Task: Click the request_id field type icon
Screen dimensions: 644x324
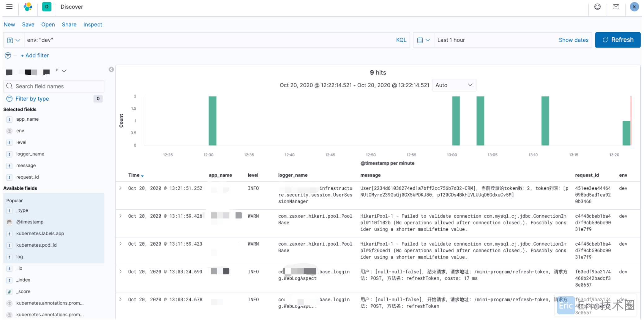Action: (10, 177)
